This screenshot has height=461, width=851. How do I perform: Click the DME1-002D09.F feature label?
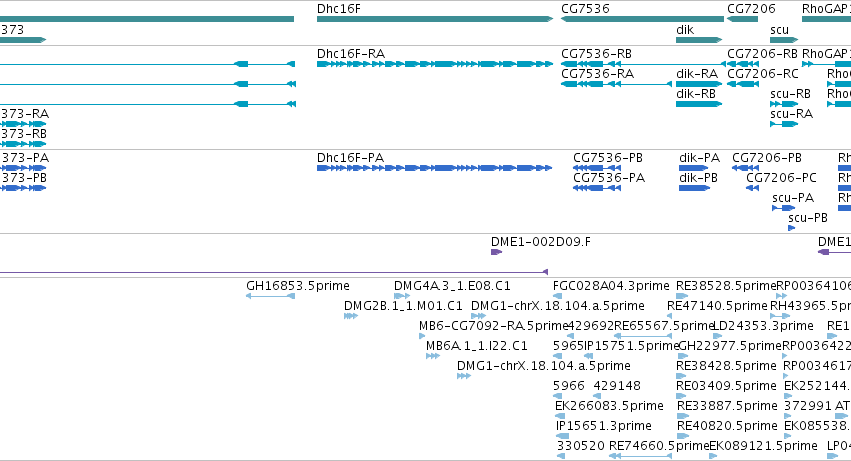click(x=541, y=242)
